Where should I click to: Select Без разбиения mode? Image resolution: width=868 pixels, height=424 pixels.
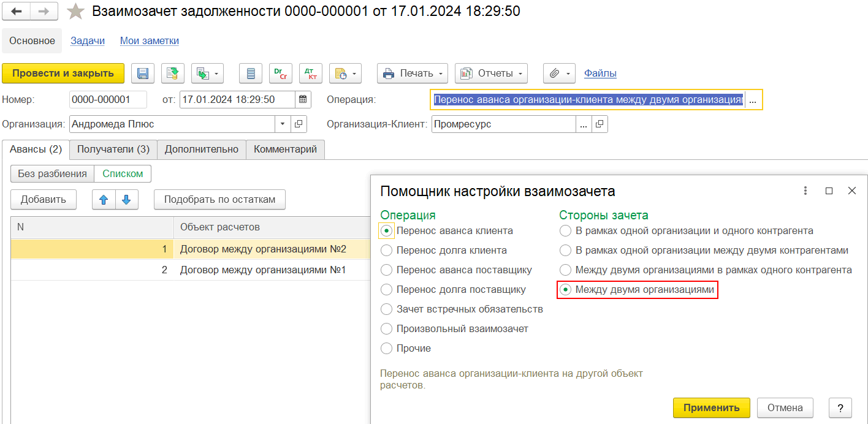coord(52,173)
